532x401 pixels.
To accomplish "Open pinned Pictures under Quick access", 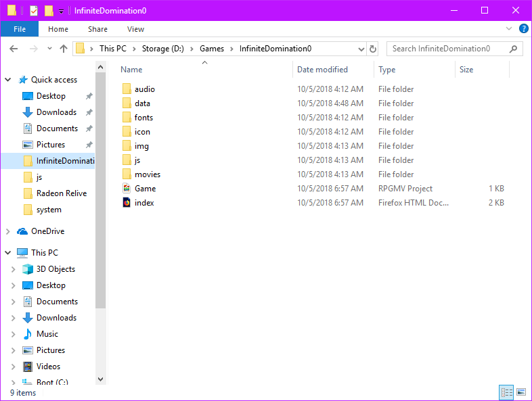I will 51,145.
